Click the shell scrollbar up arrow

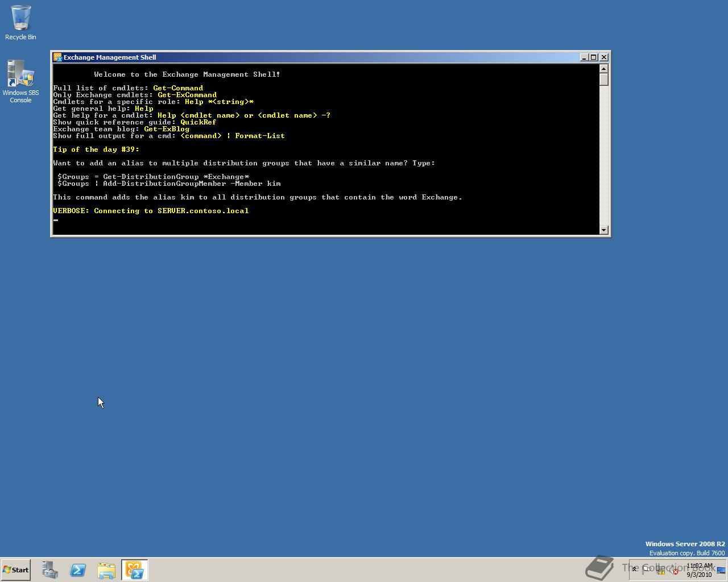click(x=604, y=69)
